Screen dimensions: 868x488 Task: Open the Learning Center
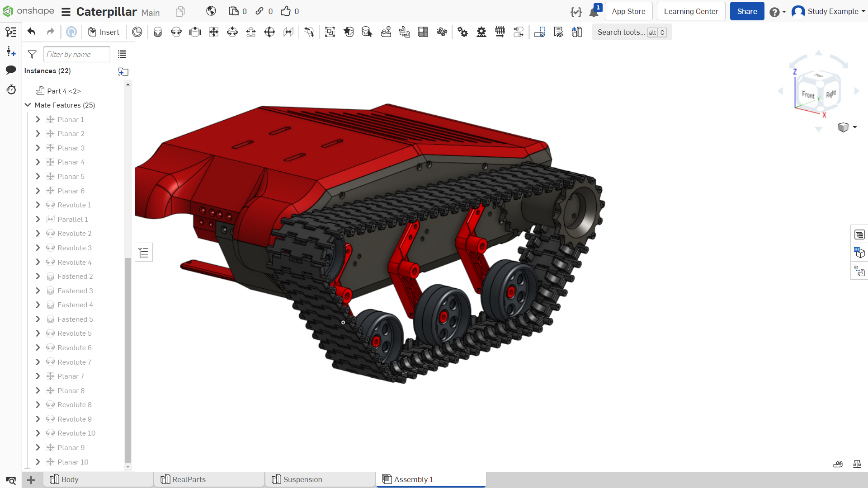tap(691, 11)
